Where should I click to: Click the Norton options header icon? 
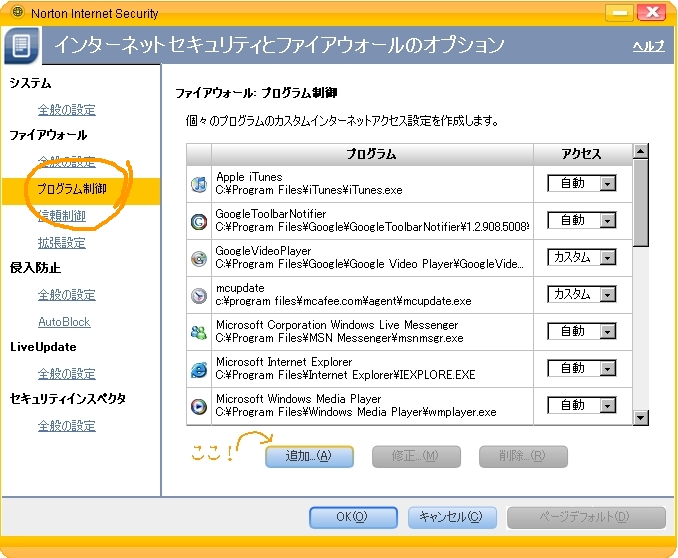pos(22,45)
